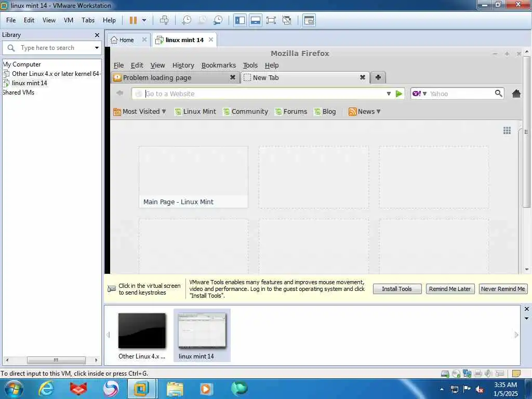Image resolution: width=532 pixels, height=399 pixels.
Task: Expand the News feed bookmark dropdown
Action: pyautogui.click(x=365, y=112)
